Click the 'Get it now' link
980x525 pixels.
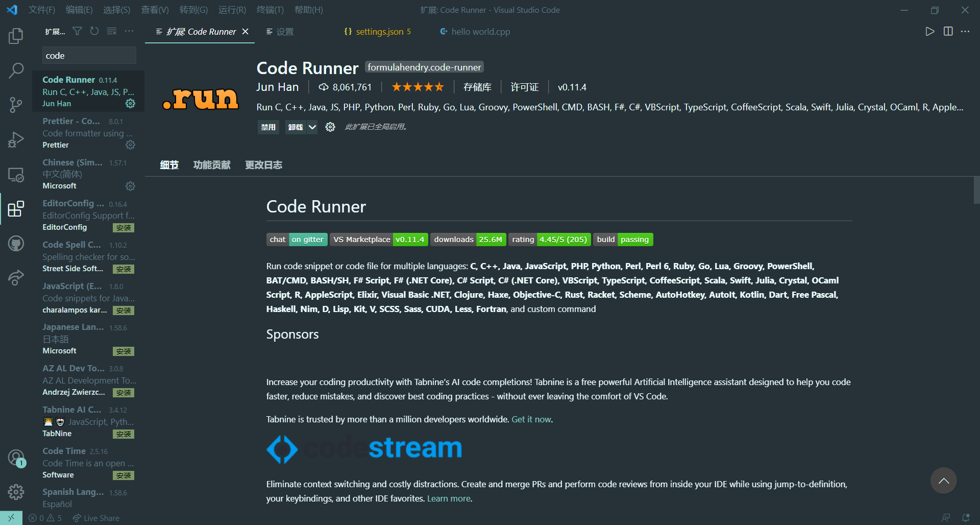click(x=531, y=419)
